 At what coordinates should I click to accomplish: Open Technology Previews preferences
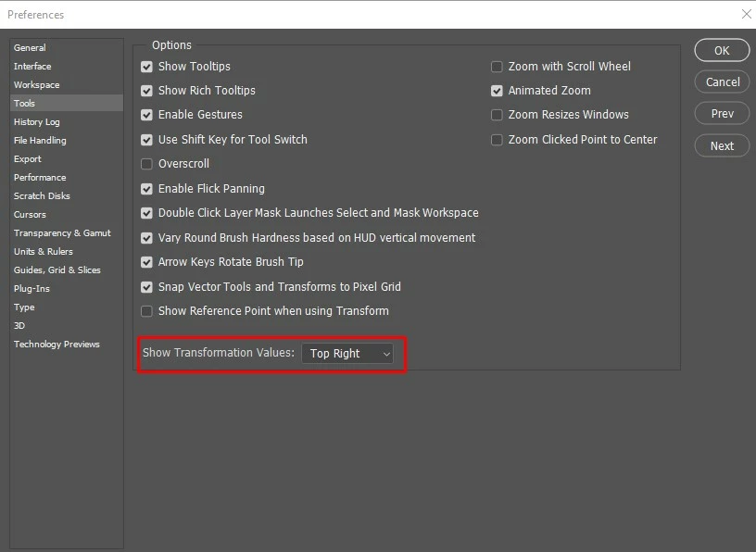point(67,345)
